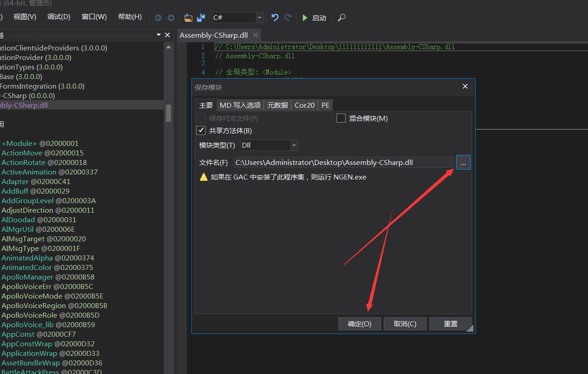Click the redo arrow icon
The height and width of the screenshot is (374, 588).
288,17
